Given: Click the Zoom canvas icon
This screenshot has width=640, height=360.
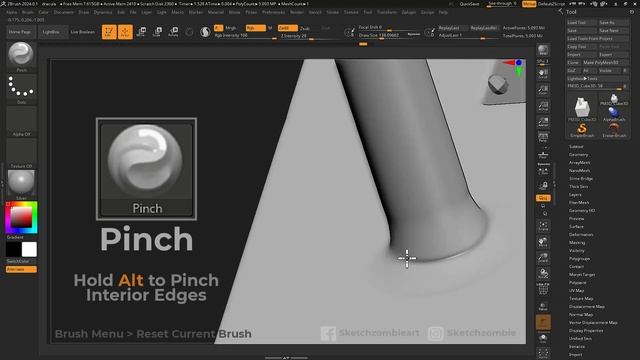Looking at the screenshot, I should pos(543,90).
